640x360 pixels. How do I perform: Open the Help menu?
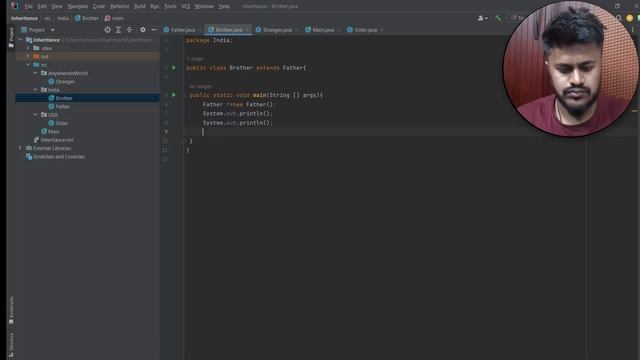(224, 6)
